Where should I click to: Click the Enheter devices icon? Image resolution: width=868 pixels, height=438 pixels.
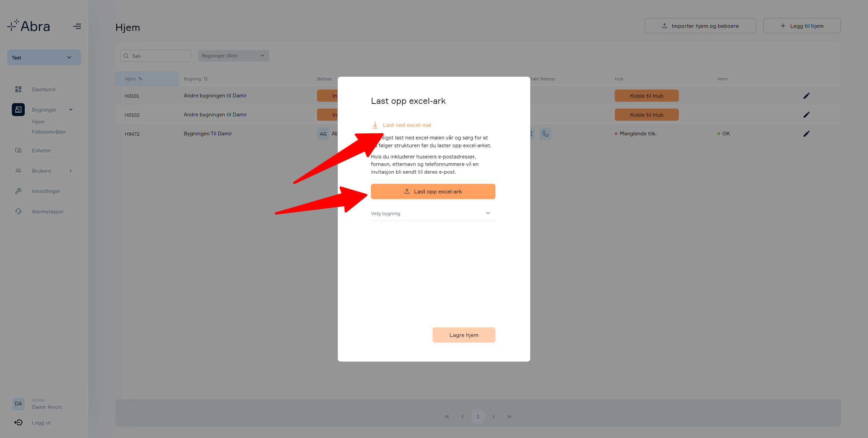point(18,150)
